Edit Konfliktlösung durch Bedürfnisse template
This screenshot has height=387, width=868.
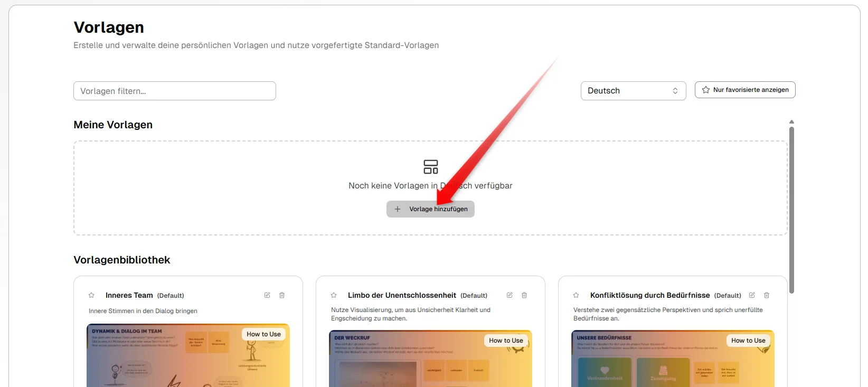(752, 295)
